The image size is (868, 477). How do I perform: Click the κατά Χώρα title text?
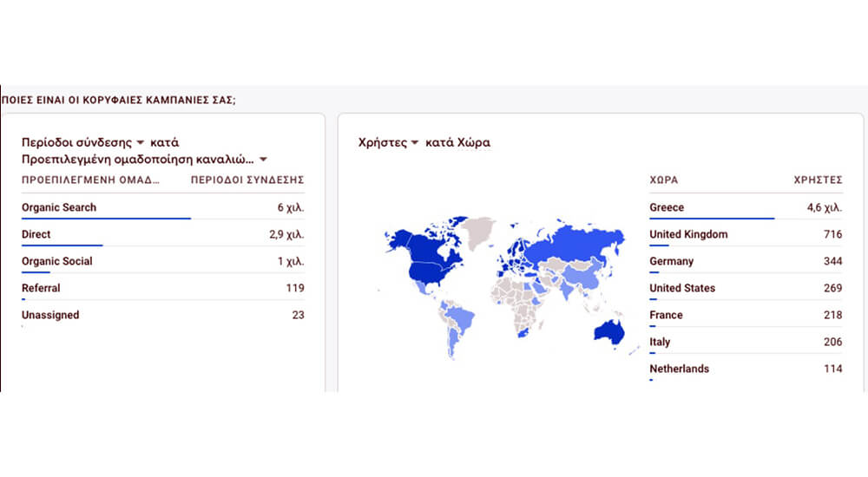[457, 142]
